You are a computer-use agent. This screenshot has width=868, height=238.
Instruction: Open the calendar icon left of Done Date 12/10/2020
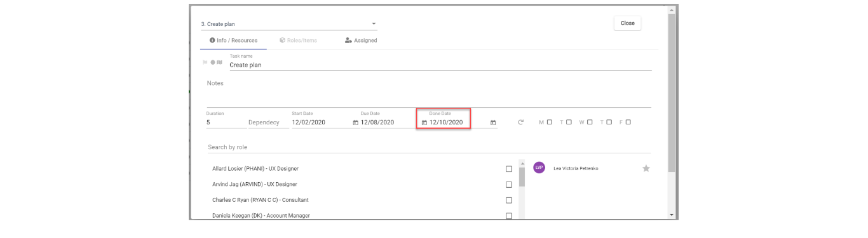tap(424, 122)
